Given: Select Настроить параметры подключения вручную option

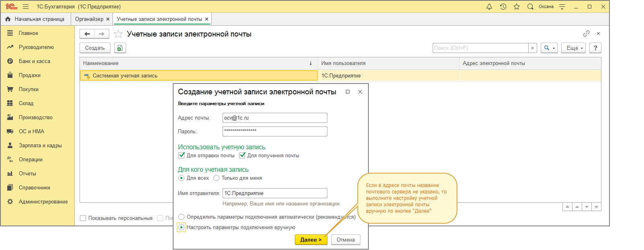Looking at the screenshot, I should 182,228.
